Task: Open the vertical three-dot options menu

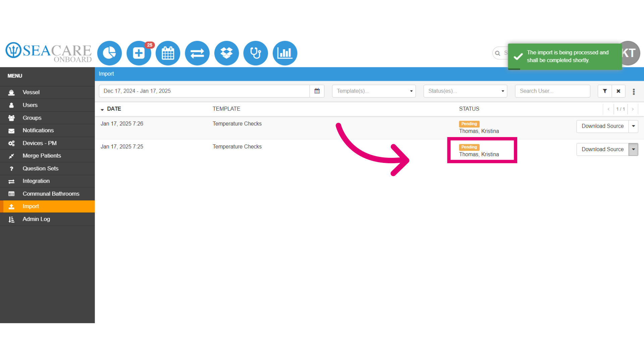Action: point(634,92)
